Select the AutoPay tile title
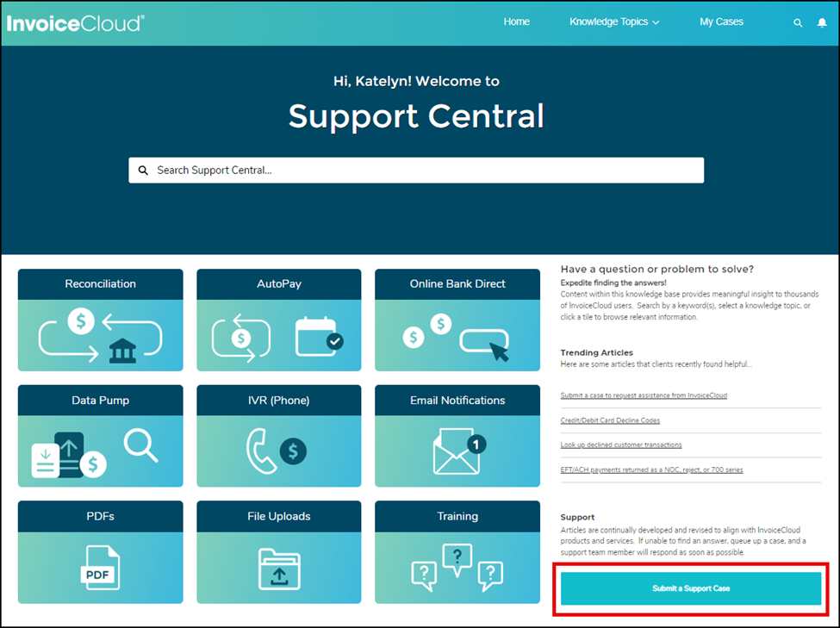Image resolution: width=840 pixels, height=628 pixels. 279,284
